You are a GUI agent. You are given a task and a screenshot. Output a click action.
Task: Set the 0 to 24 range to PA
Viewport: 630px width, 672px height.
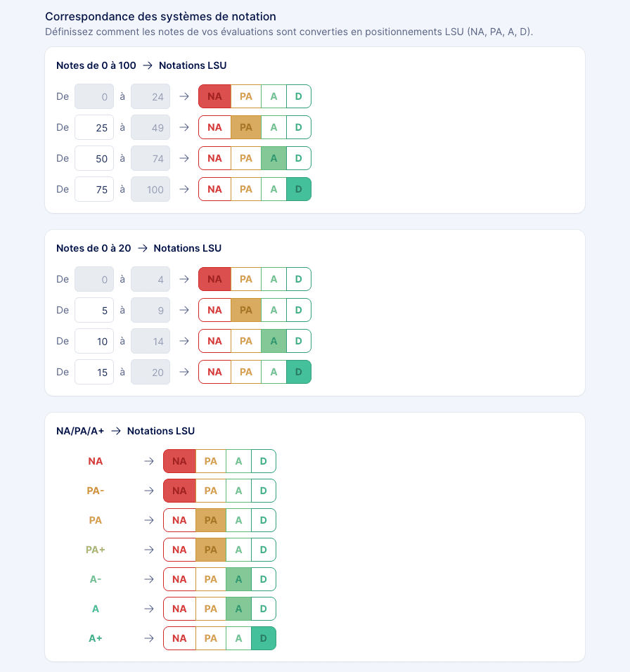pyautogui.click(x=246, y=96)
